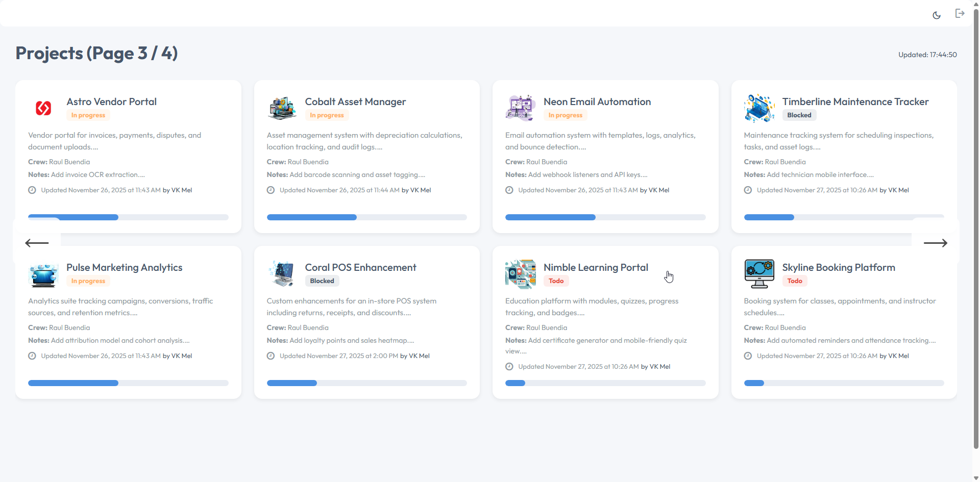Navigate to the next page with right arrow
The width and height of the screenshot is (980, 482).
coord(935,243)
